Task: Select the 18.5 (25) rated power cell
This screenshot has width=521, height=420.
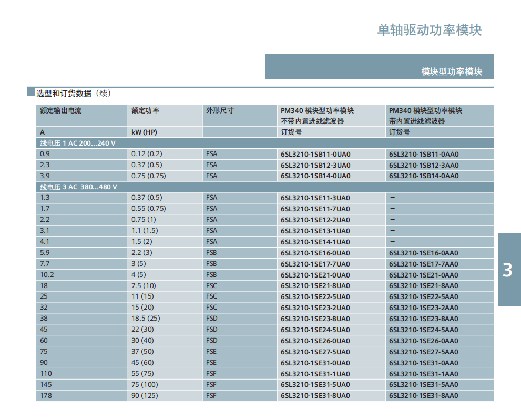Action: click(x=146, y=319)
